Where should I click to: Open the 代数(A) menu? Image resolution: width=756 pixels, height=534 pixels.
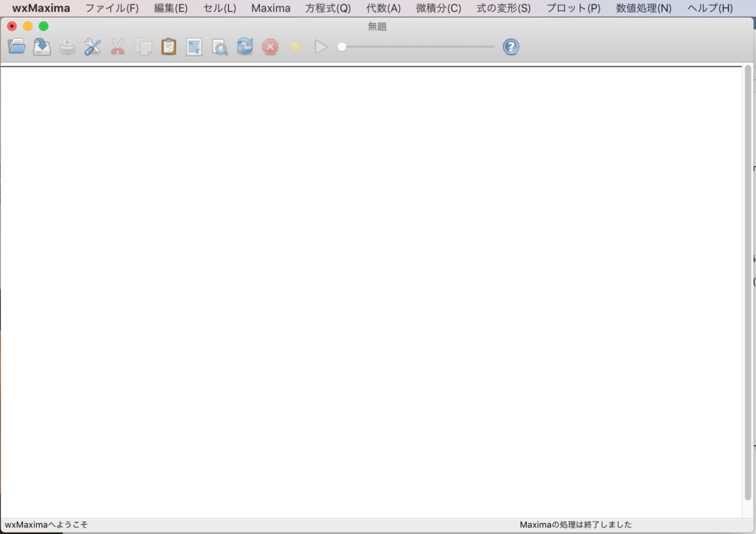[383, 8]
